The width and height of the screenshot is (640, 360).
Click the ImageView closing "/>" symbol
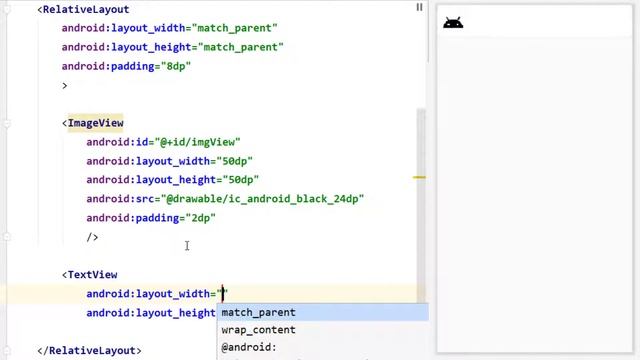[92, 237]
